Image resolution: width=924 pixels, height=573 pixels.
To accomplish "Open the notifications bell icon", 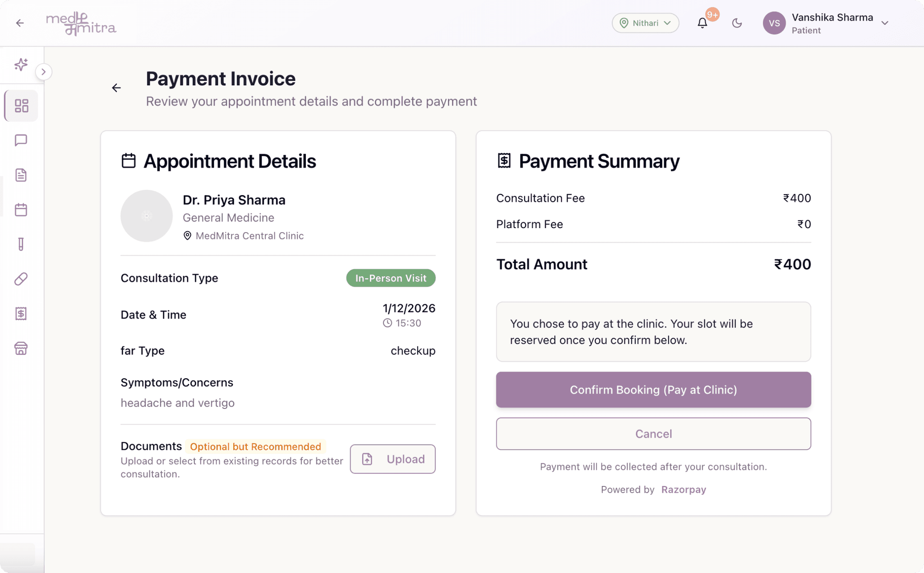I will [x=702, y=23].
